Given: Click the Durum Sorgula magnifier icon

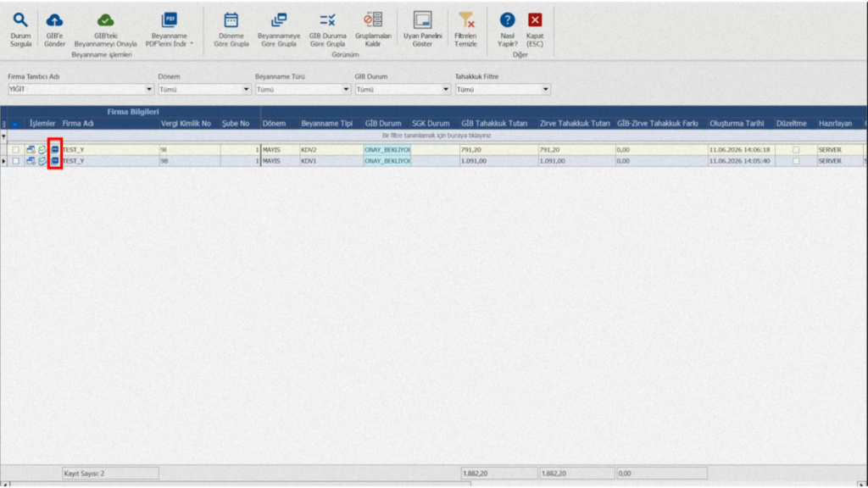Looking at the screenshot, I should click(20, 20).
